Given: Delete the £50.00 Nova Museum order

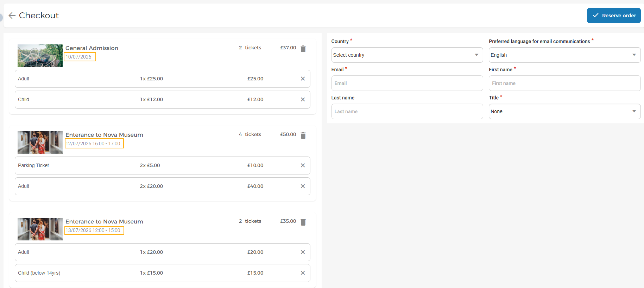Looking at the screenshot, I should point(303,135).
